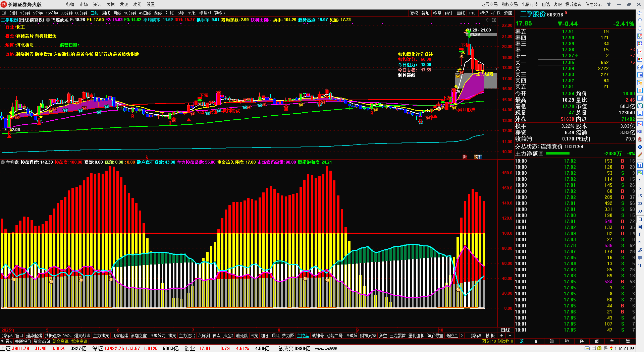
Task: Click the minus zoom-out button under 日线
Action: coord(510,336)
